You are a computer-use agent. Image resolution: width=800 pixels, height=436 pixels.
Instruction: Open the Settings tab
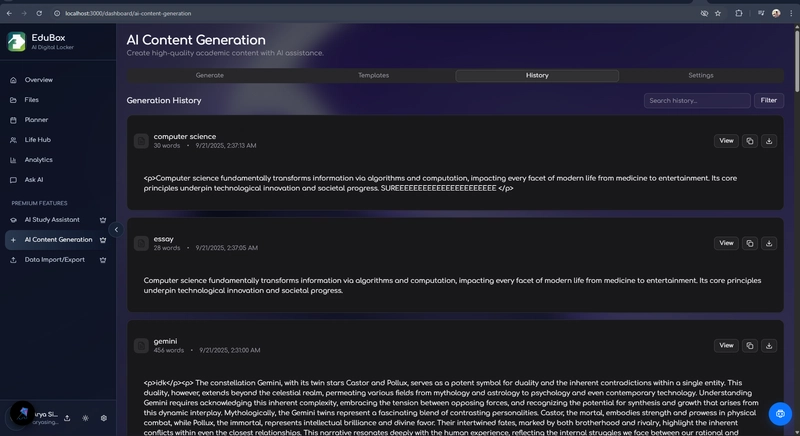[x=701, y=75]
